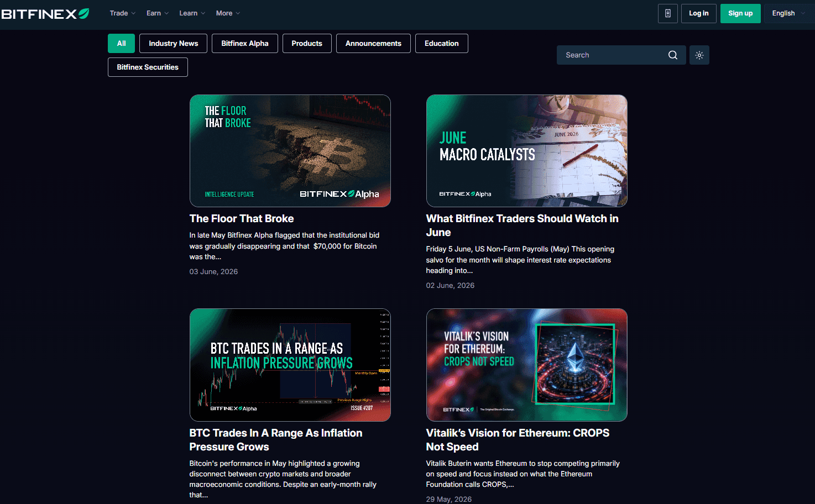Select the All category filter
The width and height of the screenshot is (815, 504).
[122, 44]
